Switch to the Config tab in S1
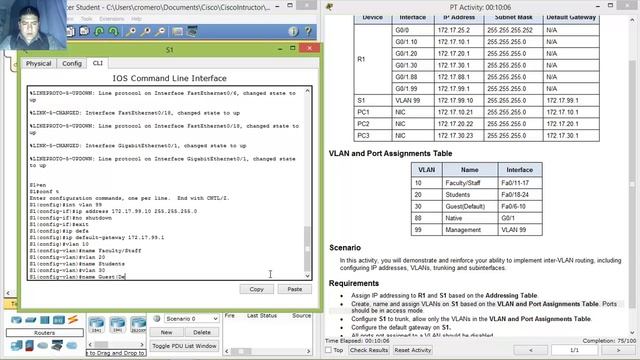This screenshot has height=360, width=640. (72, 64)
